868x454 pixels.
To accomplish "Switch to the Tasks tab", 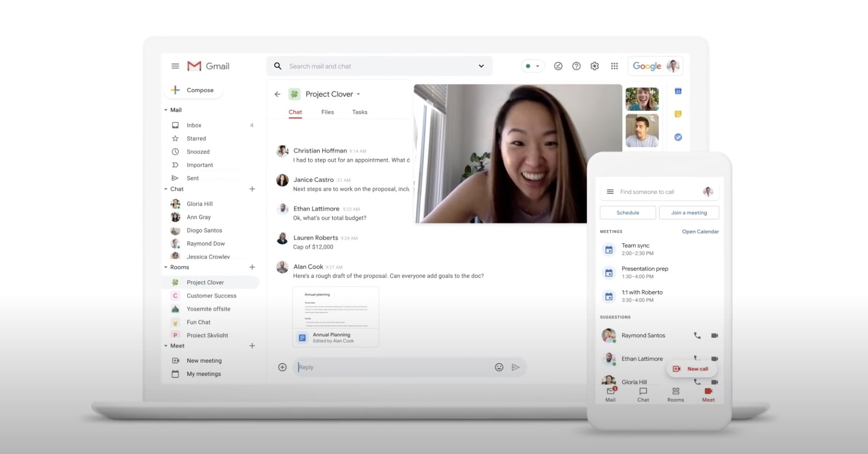I will 360,112.
